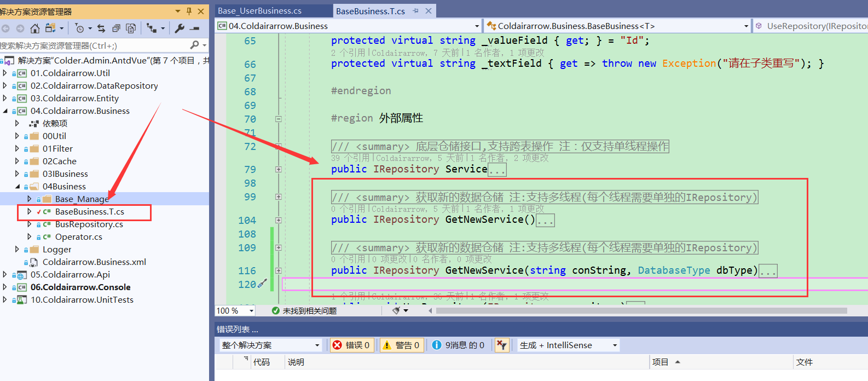Open the search options dropdown arrow
Viewport: 868px width, 381px height.
pyautogui.click(x=204, y=45)
